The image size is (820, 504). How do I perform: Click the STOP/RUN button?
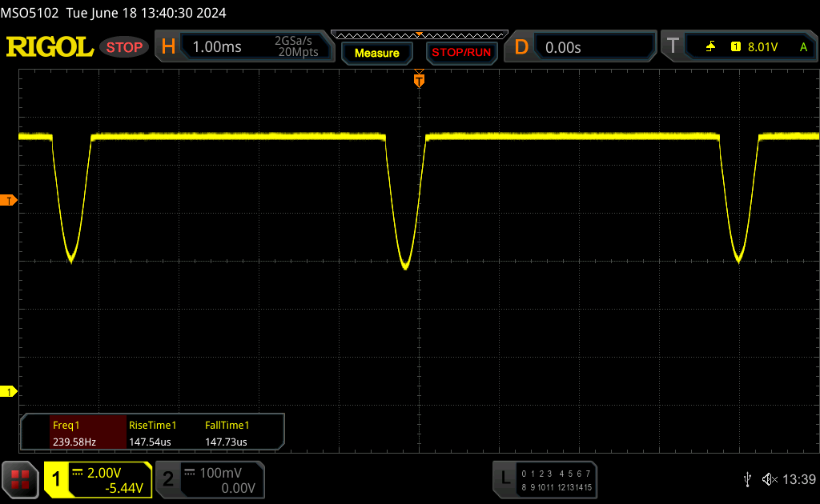tap(461, 53)
